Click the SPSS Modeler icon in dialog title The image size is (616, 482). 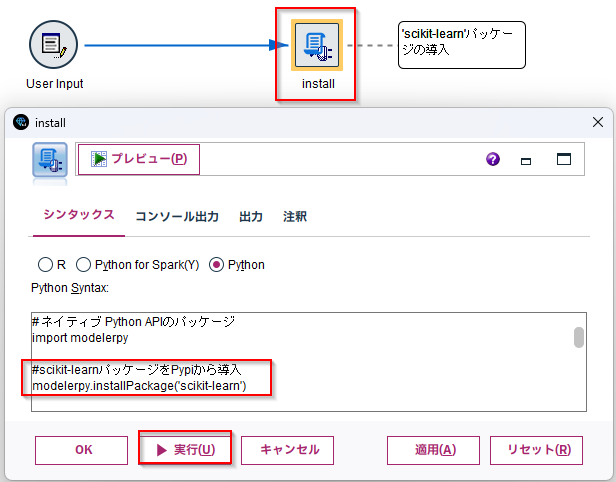click(x=20, y=122)
